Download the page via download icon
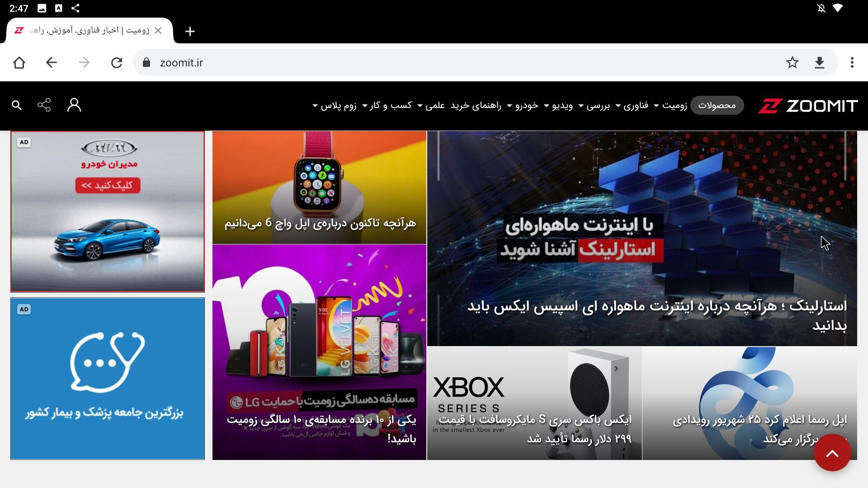Screen dimensions: 868x488 tap(820, 63)
